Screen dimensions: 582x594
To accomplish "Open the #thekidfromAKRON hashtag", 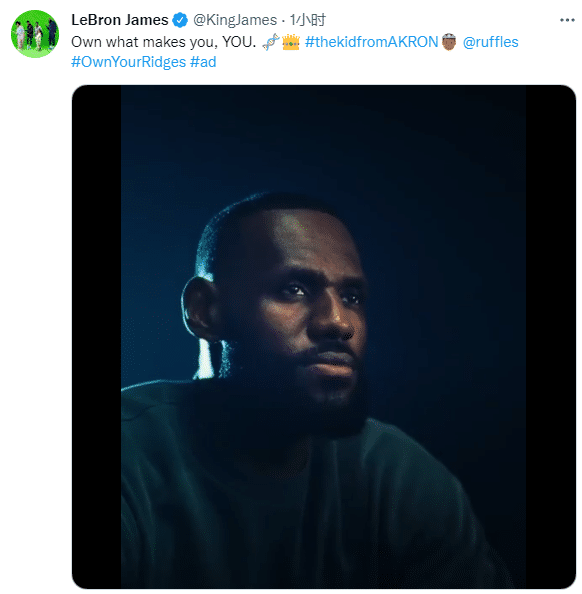I will click(371, 42).
